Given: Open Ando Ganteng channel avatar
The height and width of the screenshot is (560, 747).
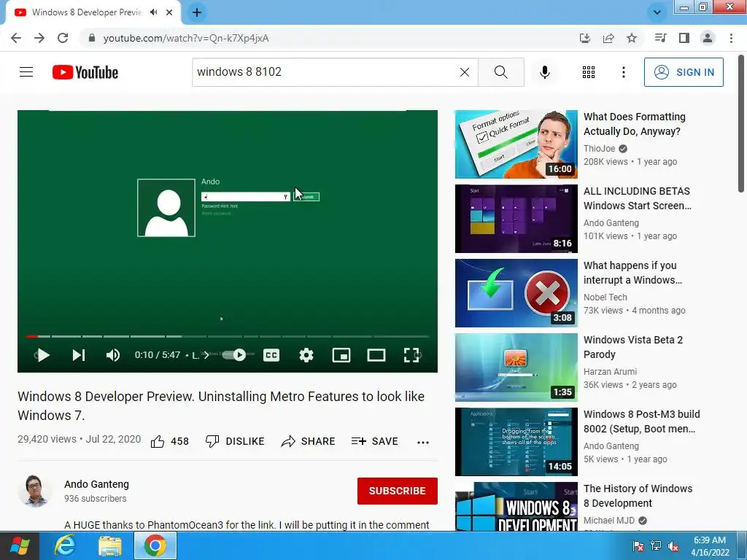Looking at the screenshot, I should pos(35,491).
